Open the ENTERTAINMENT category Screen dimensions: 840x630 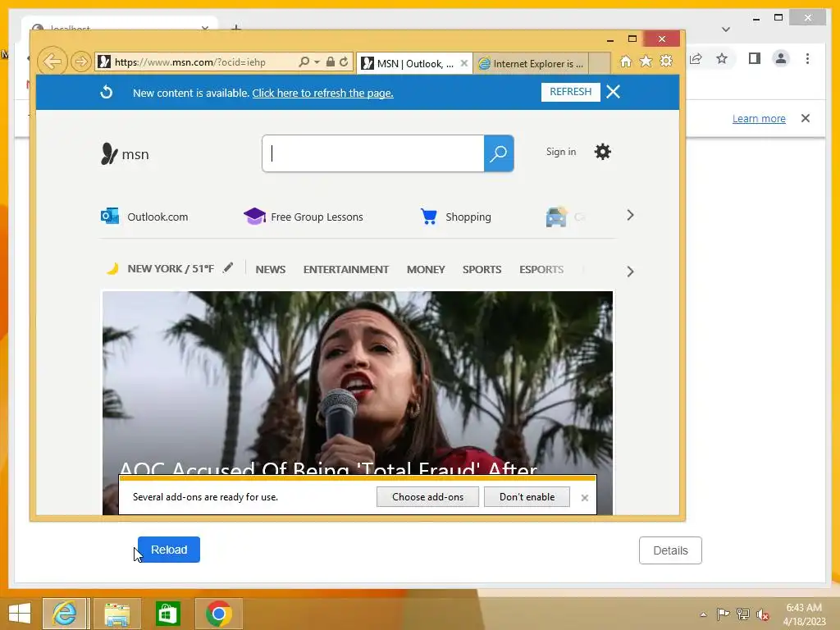pyautogui.click(x=346, y=269)
